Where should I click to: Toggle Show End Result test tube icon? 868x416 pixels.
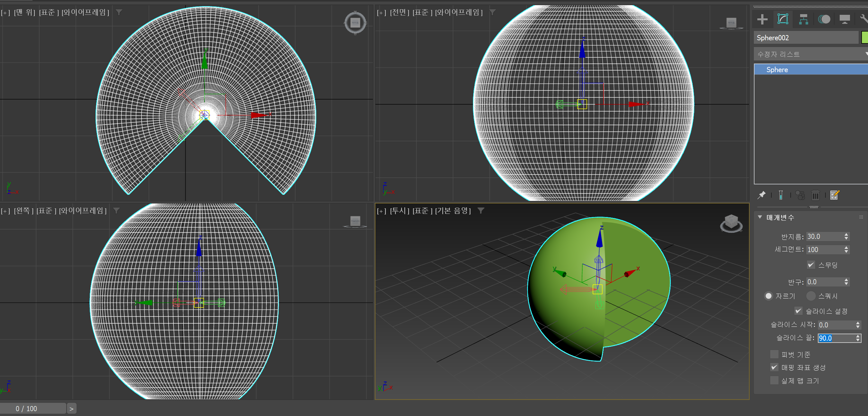pyautogui.click(x=781, y=195)
